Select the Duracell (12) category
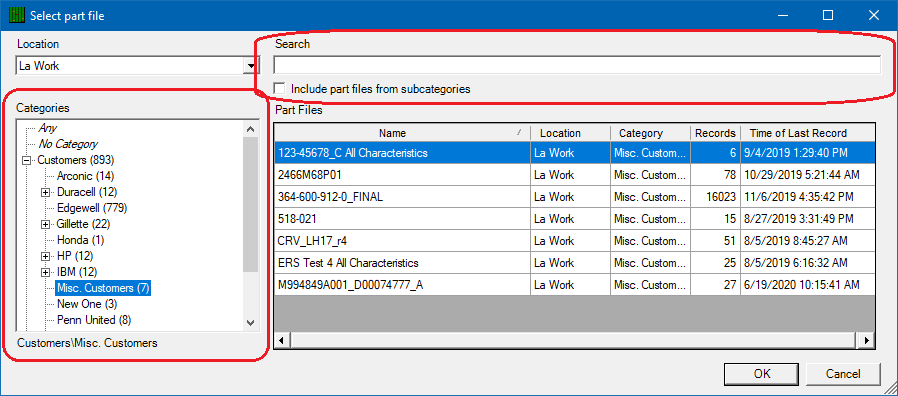898x396 pixels. tap(86, 192)
